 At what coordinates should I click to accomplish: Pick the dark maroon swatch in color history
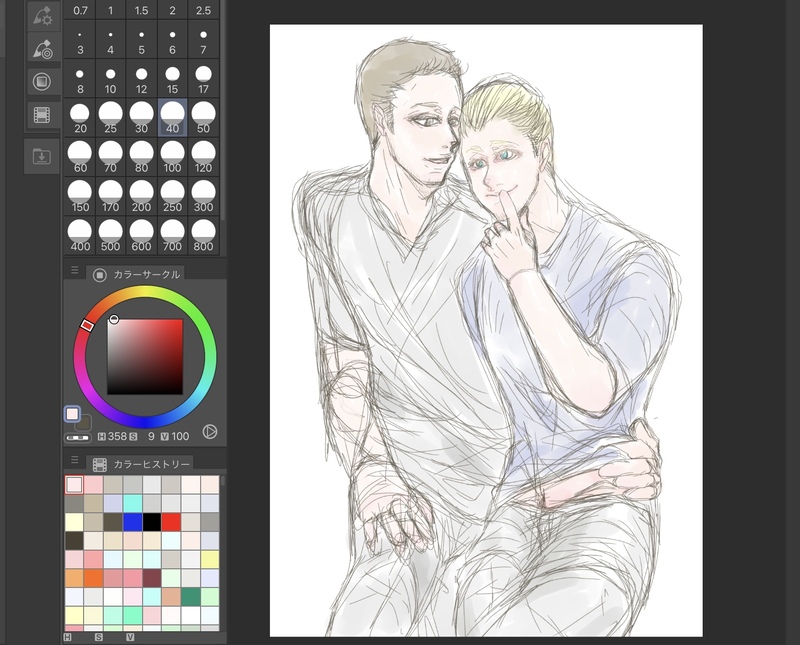152,578
